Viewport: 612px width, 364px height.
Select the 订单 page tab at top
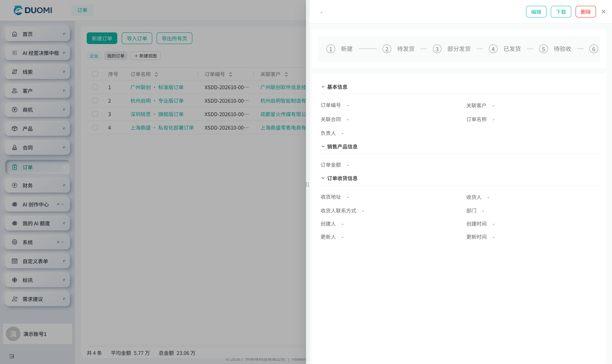click(x=82, y=10)
